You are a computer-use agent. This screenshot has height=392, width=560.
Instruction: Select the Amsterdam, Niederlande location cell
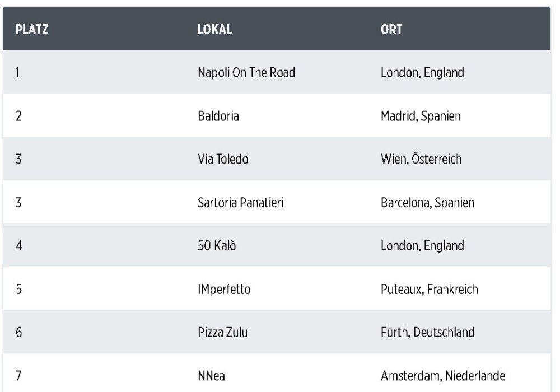click(443, 375)
